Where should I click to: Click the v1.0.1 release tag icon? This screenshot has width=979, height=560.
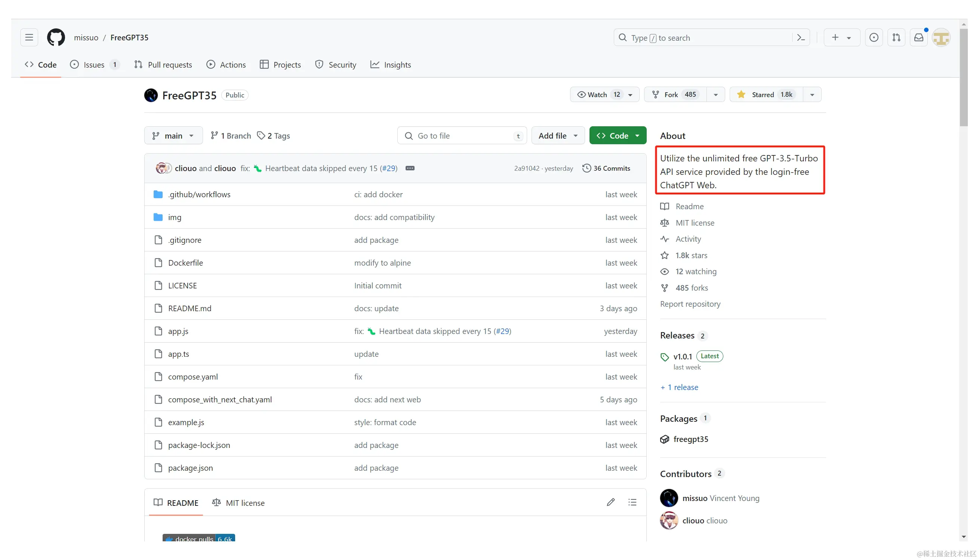tap(665, 357)
